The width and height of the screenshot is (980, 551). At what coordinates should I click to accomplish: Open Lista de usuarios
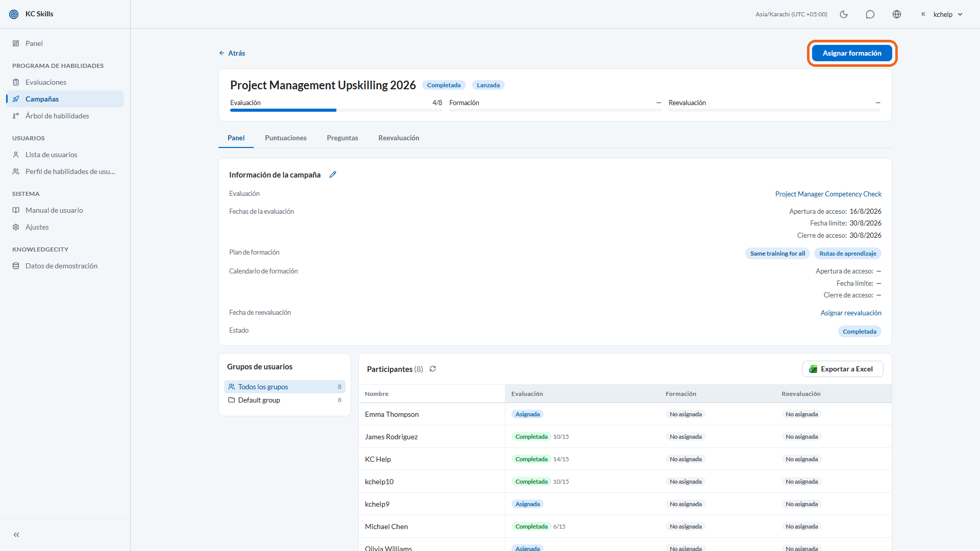65,155
